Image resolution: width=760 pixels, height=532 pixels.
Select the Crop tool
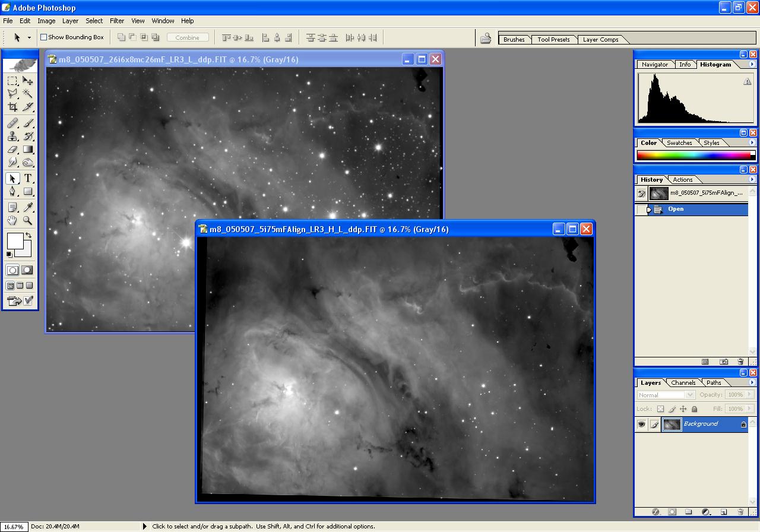(x=12, y=107)
